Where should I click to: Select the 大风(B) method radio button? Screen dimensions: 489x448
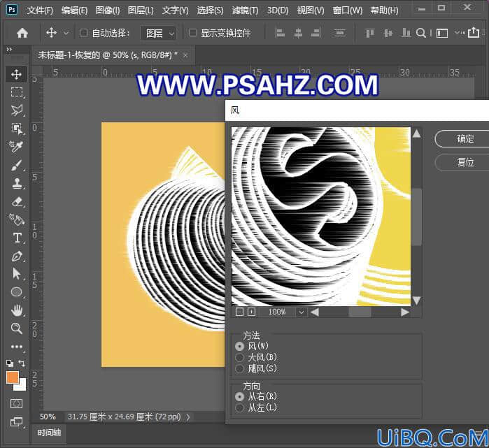click(x=239, y=357)
